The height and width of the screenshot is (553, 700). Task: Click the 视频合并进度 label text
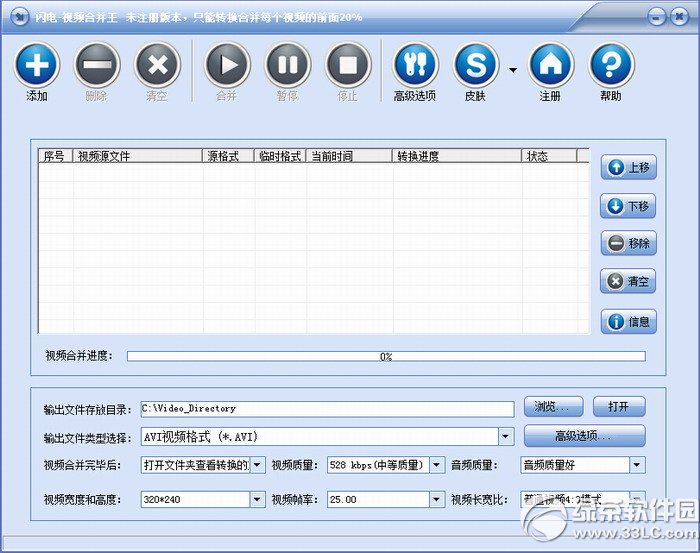(x=79, y=356)
